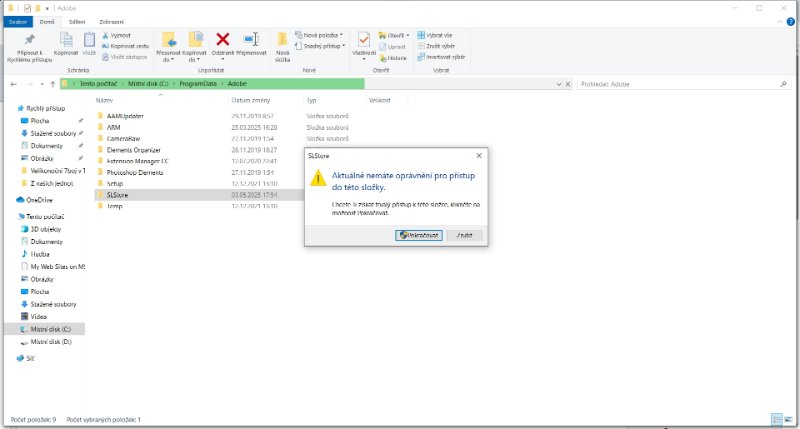Click Vybrat vše in the ribbon
This screenshot has width=800, height=429.
tap(435, 35)
